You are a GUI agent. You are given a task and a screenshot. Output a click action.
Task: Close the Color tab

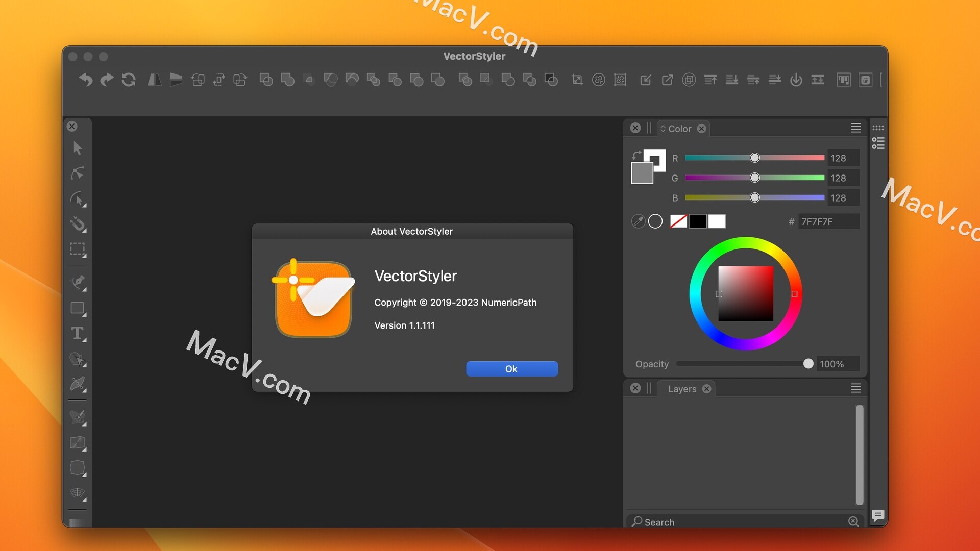pyautogui.click(x=702, y=129)
